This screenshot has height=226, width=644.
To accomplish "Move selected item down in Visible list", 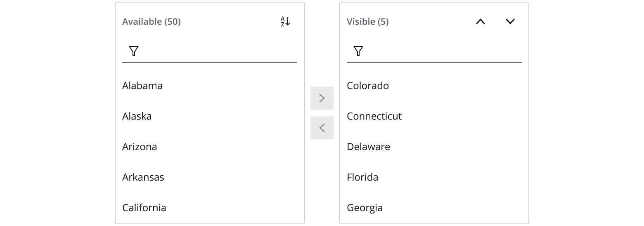I will (x=510, y=21).
